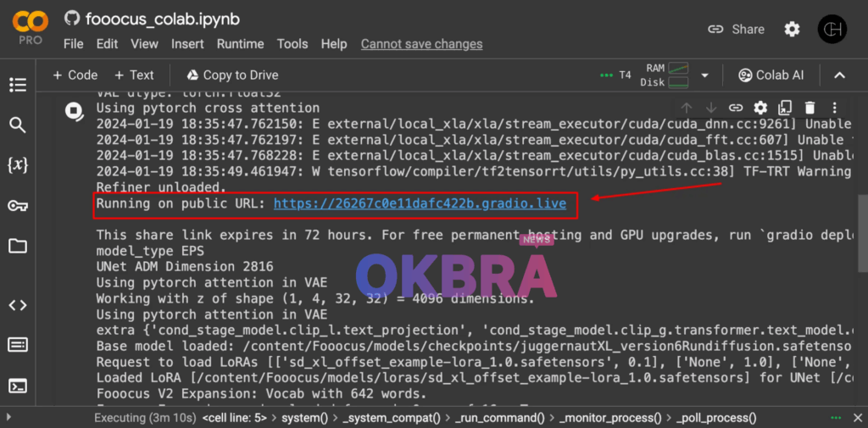The image size is (868, 428).
Task: Add a new Text cell
Action: (134, 75)
